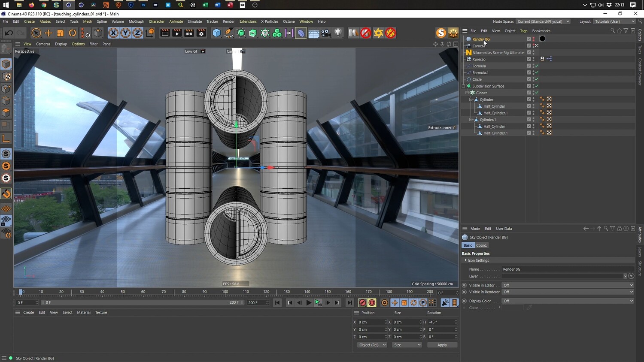Switch to the Coord. tab

point(481,245)
